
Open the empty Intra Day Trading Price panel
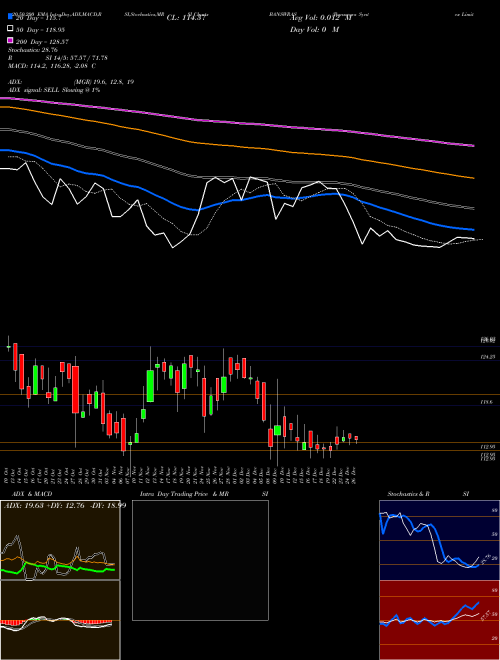(200, 560)
